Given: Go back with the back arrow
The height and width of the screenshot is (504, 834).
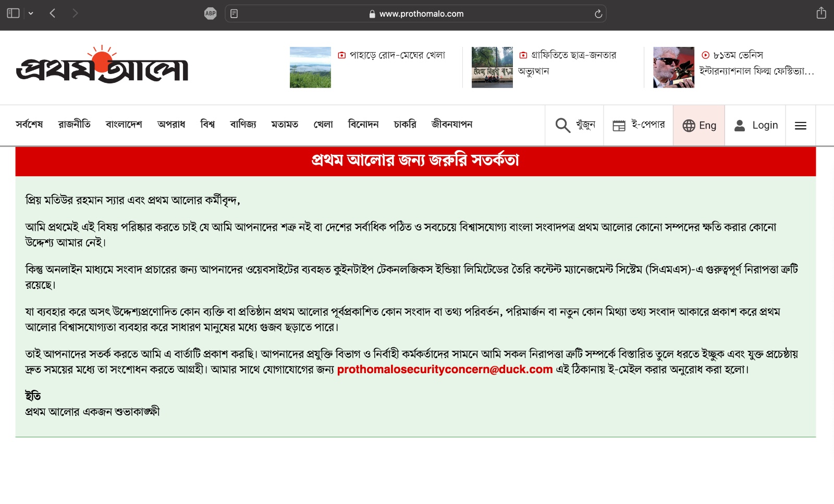Looking at the screenshot, I should tap(52, 14).
